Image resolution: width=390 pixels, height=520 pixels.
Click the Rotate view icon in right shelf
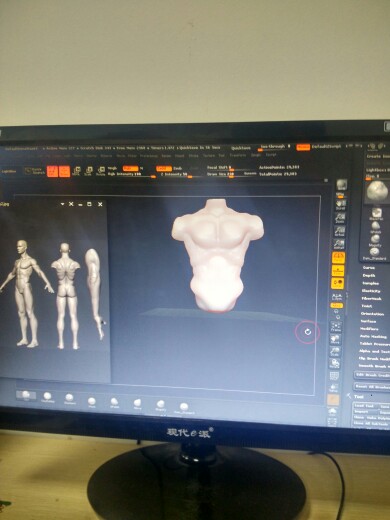(x=334, y=364)
